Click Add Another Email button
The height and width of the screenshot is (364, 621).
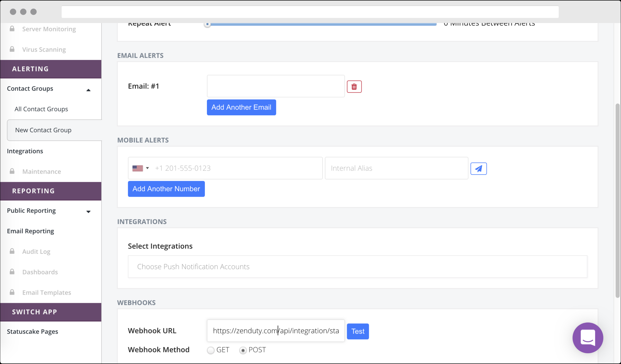point(241,107)
